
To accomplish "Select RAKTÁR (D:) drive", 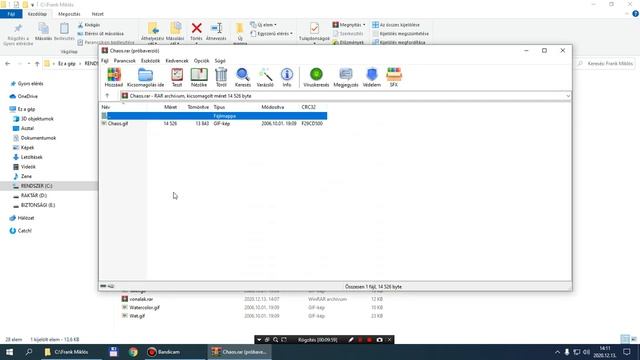I will tap(34, 196).
